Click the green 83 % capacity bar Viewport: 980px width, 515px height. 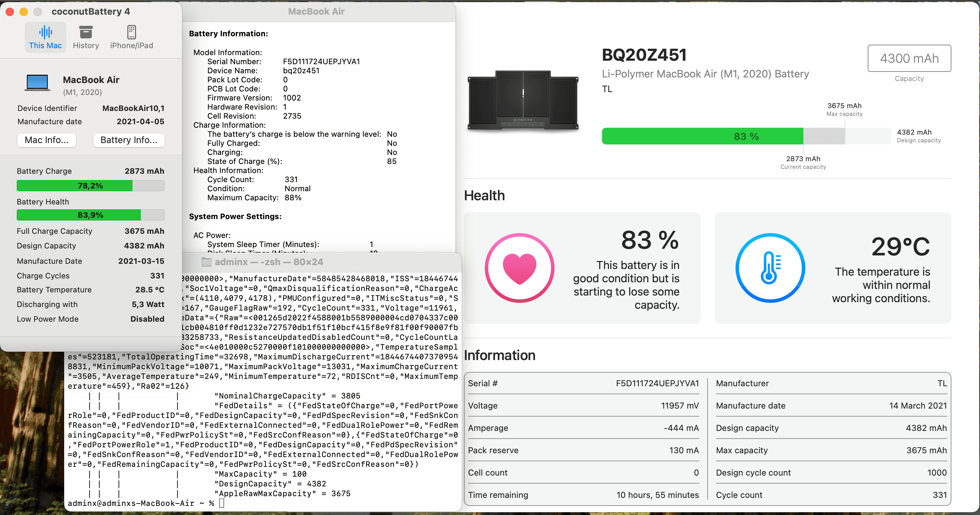click(x=702, y=136)
